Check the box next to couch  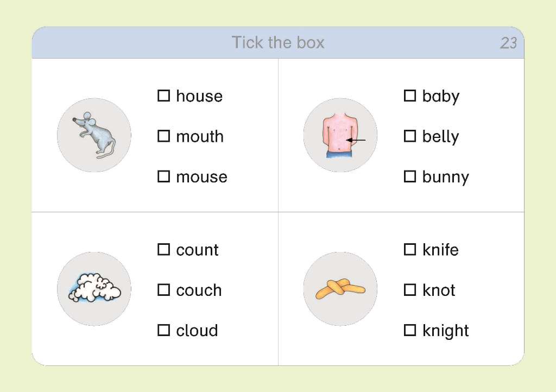163,290
